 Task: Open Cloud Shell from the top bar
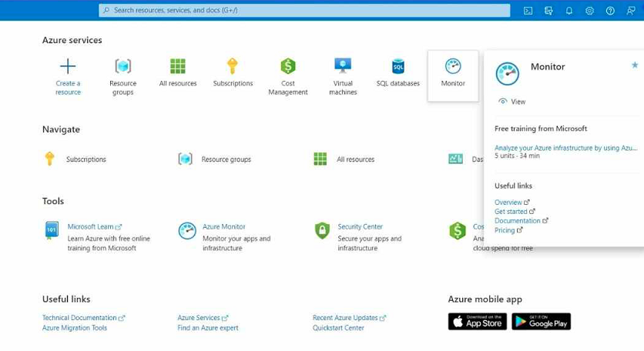click(528, 11)
